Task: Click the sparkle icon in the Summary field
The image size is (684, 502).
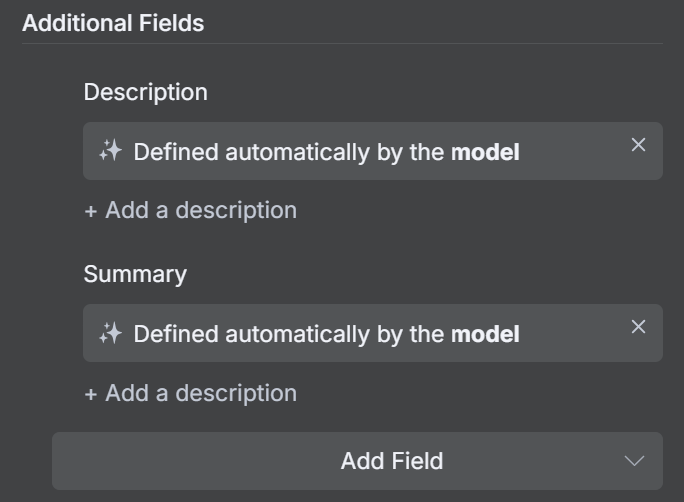Action: (x=110, y=333)
